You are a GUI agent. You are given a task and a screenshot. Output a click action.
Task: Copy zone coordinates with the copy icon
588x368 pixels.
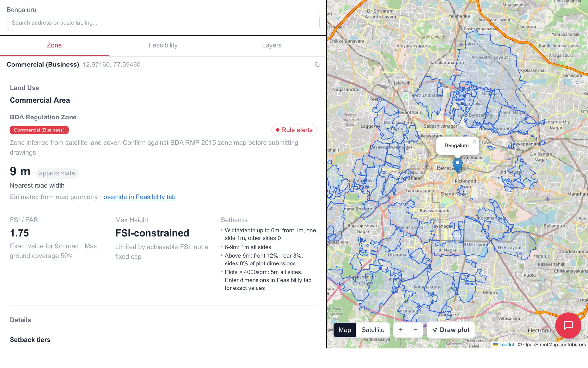(x=317, y=65)
